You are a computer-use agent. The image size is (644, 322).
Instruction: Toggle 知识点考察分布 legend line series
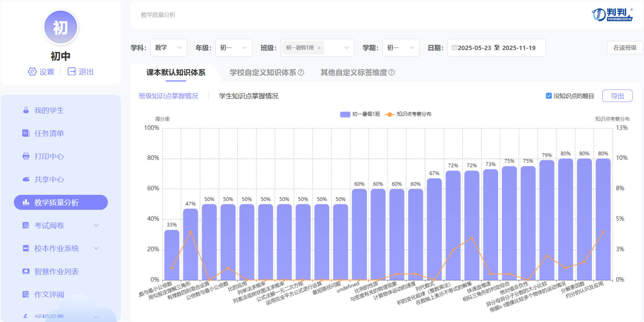pyautogui.click(x=389, y=114)
